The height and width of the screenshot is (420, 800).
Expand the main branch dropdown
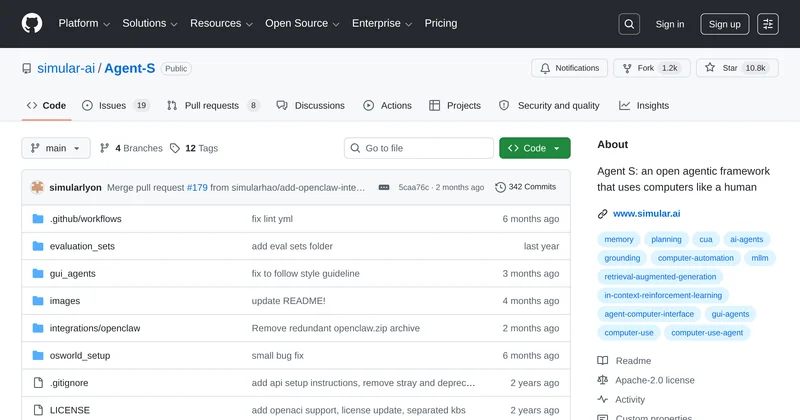click(x=56, y=148)
